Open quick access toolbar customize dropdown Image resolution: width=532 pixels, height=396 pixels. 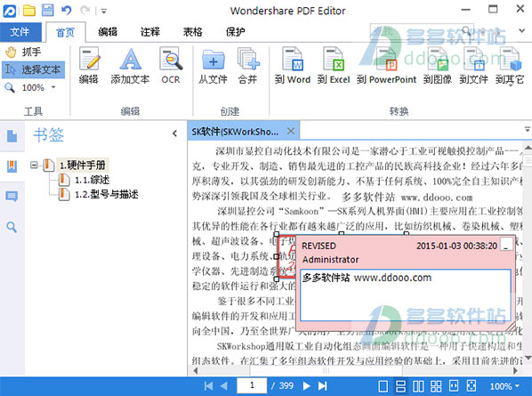[104, 12]
